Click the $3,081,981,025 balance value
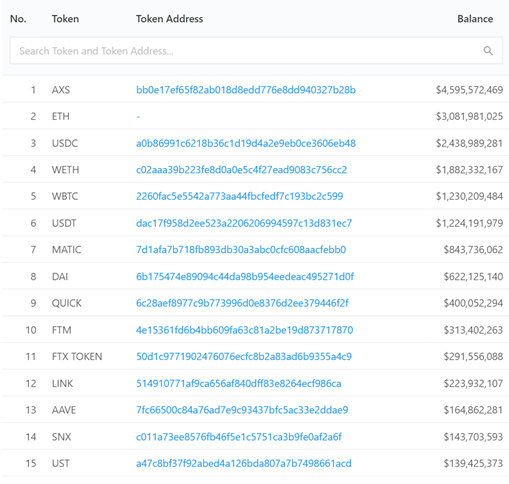The image size is (509, 484). [469, 117]
